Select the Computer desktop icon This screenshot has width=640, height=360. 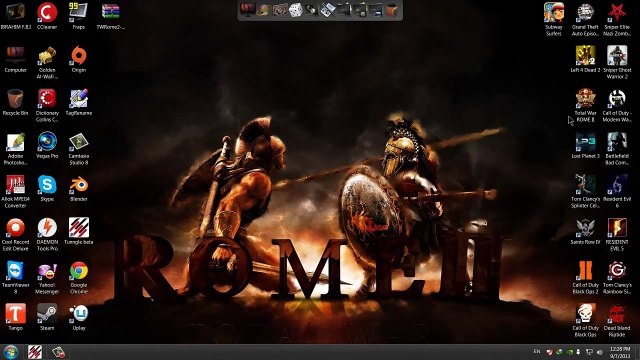point(16,59)
